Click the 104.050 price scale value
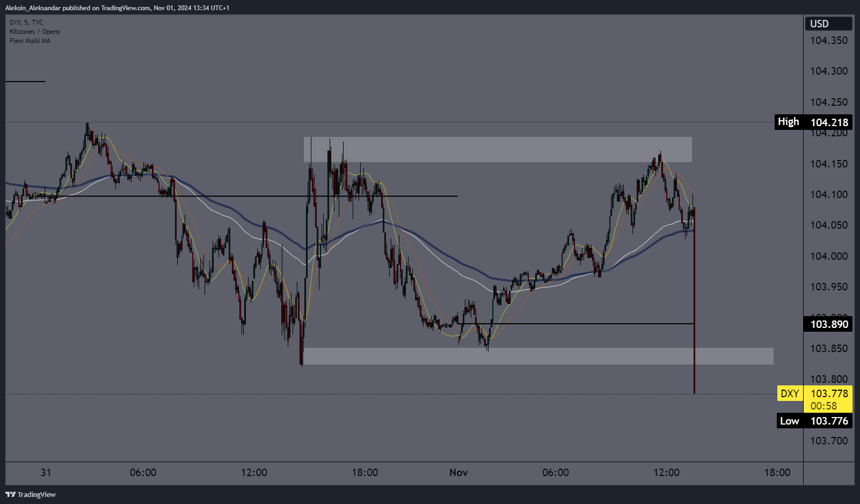The height and width of the screenshot is (504, 860). pyautogui.click(x=829, y=225)
